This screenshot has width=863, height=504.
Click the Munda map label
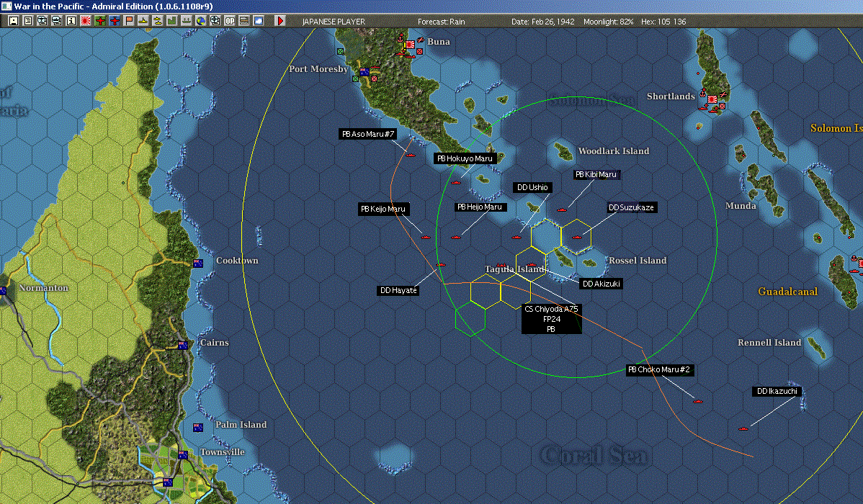[x=741, y=206]
